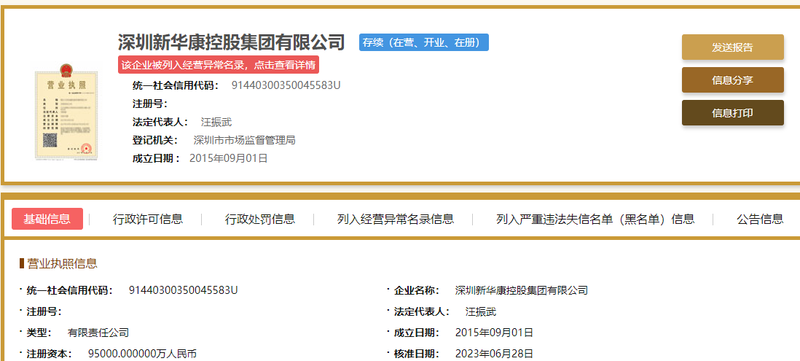Image resolution: width=800 pixels, height=361 pixels.
Task: Click the business license thumbnail image
Action: tap(66, 112)
